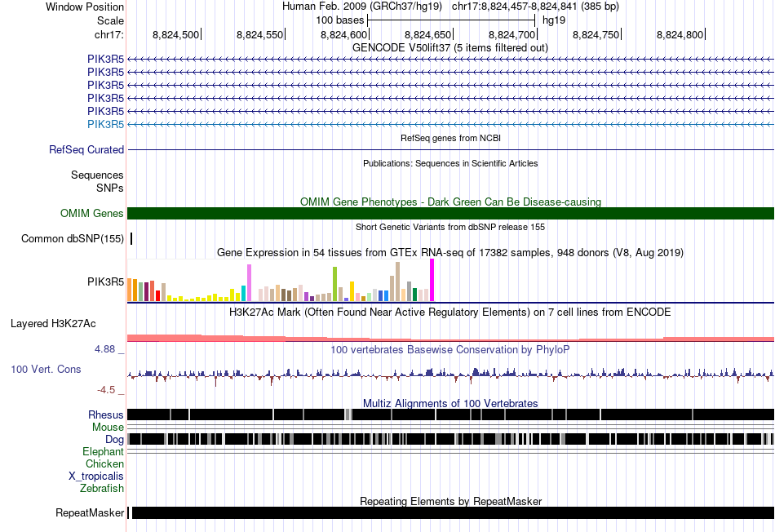
Task: Click the 8,824,800 ruler position
Action: tap(680, 34)
